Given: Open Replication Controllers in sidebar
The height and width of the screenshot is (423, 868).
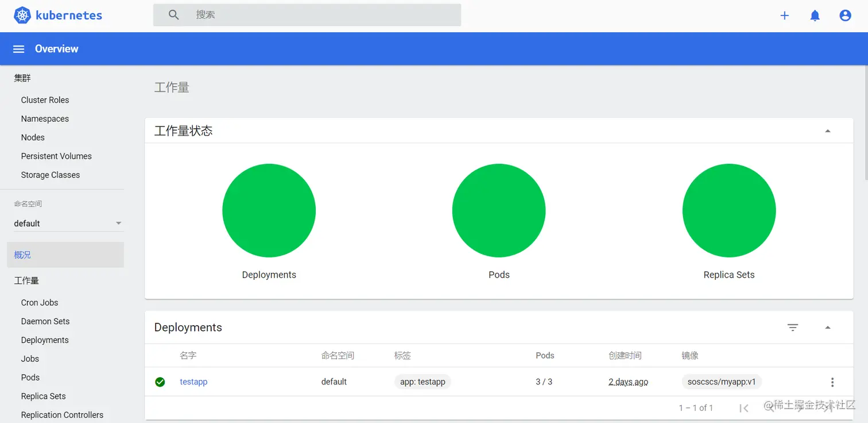Looking at the screenshot, I should [62, 415].
